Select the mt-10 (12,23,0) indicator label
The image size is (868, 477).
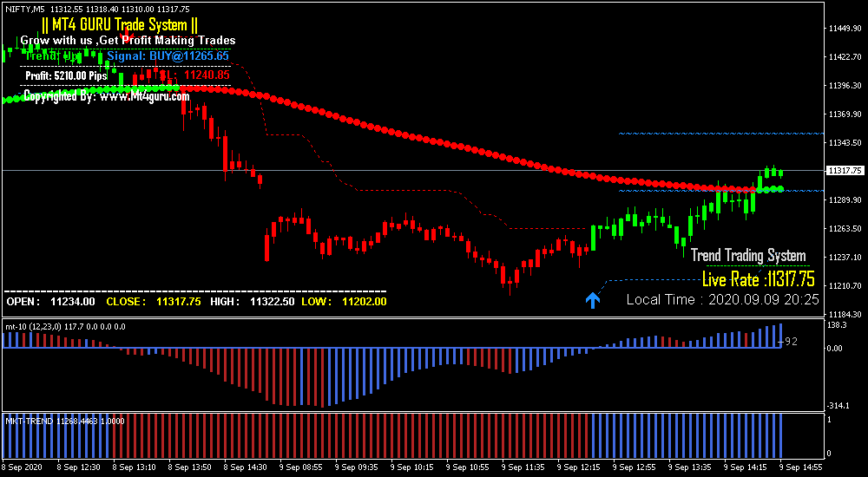65,326
